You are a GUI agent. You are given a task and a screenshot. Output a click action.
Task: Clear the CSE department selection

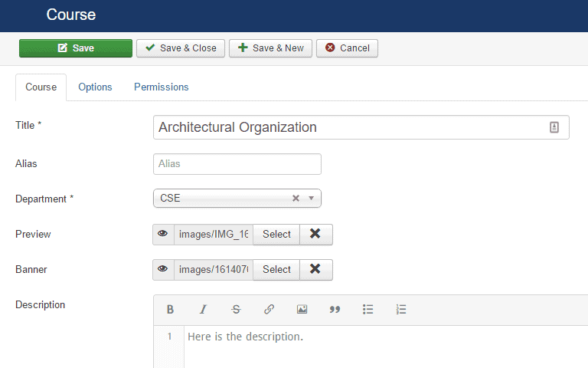click(x=296, y=199)
